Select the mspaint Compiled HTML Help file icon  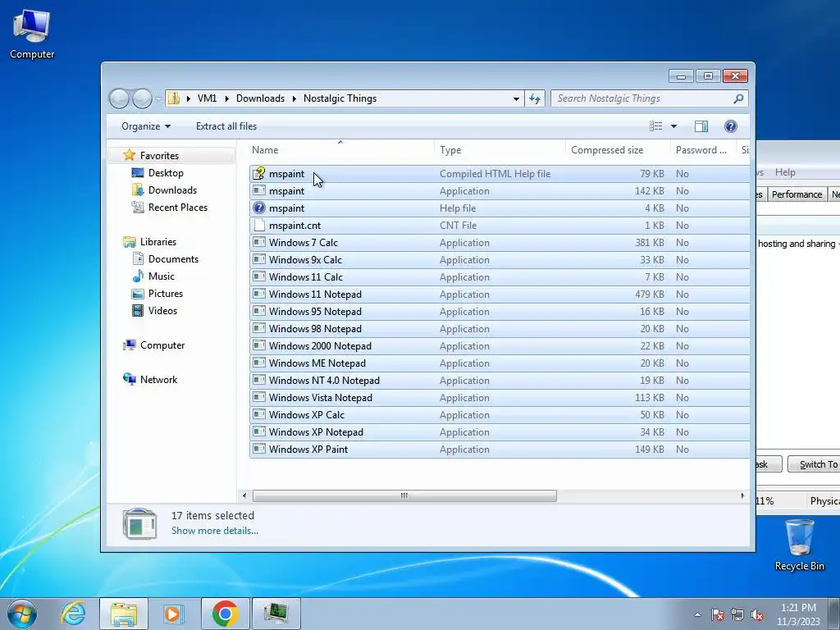[259, 174]
